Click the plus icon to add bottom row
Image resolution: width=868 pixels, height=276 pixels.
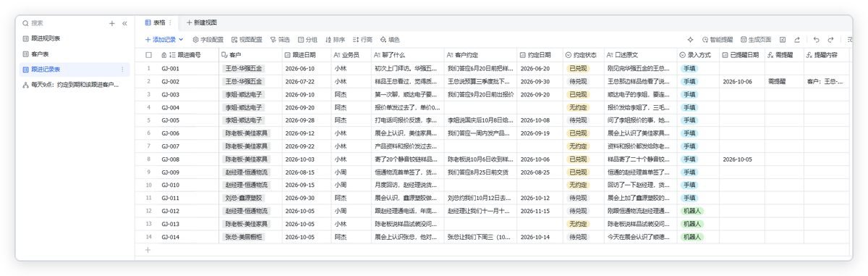148,249
